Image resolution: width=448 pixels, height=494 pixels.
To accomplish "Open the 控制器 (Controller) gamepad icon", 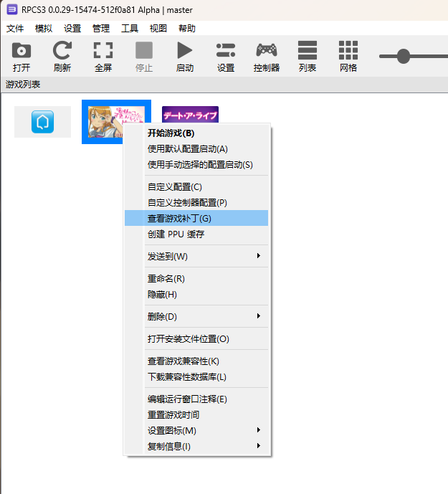I will (x=267, y=51).
